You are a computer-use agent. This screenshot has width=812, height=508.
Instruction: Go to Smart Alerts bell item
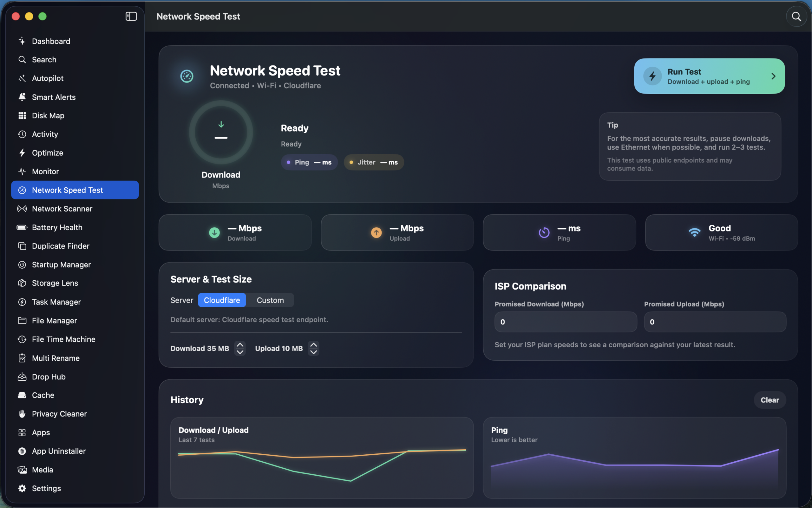75,97
